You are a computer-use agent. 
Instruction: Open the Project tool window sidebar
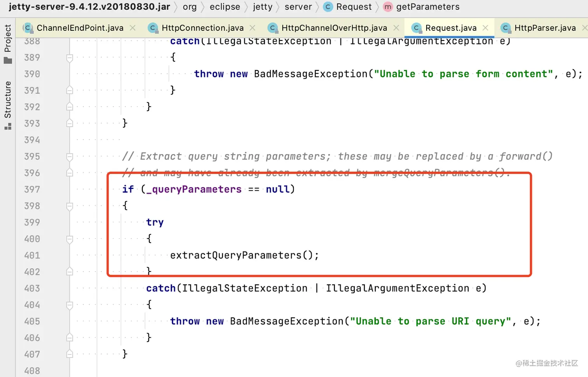(x=8, y=44)
